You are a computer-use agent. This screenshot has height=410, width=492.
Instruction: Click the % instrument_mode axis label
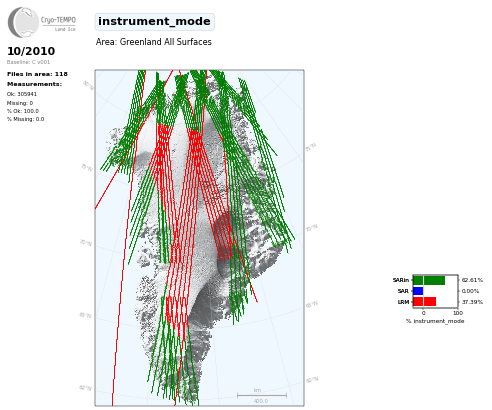point(435,321)
